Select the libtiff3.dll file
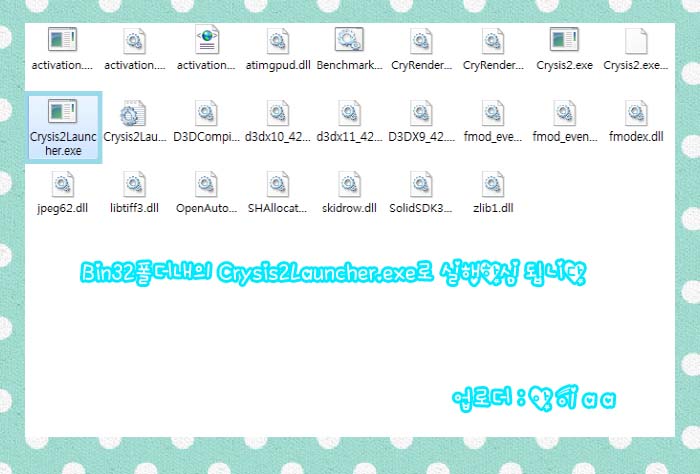The width and height of the screenshot is (700, 474). (134, 192)
